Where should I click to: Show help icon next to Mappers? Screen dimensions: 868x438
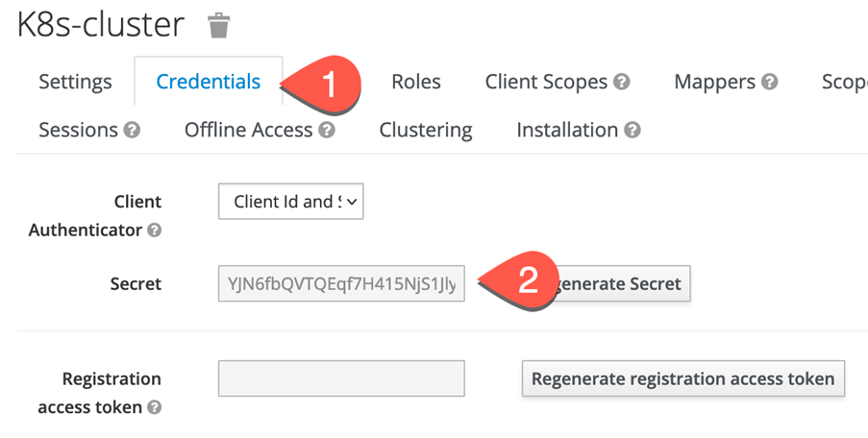point(769,82)
